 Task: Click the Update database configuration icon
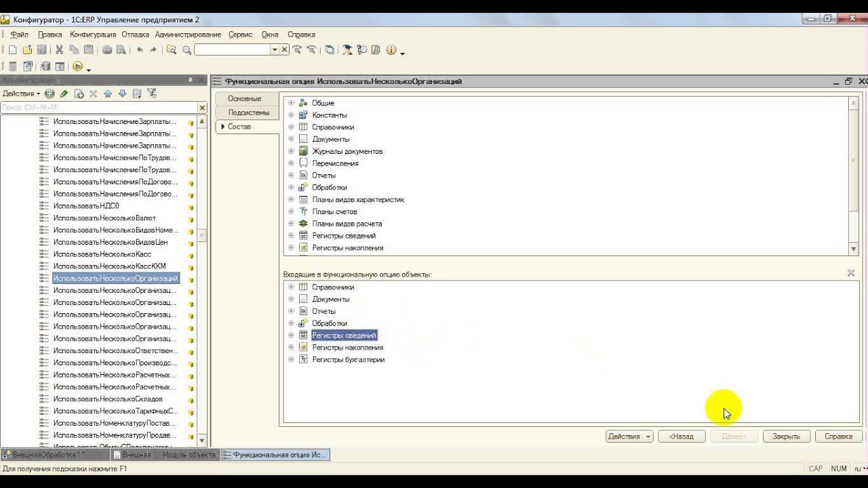point(45,66)
